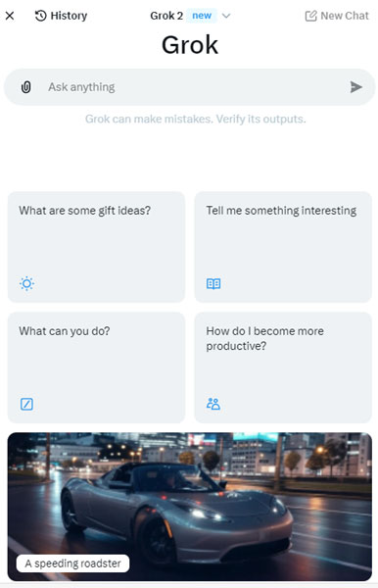378x588 pixels.
Task: Open the Grok 2 model selector label
Action: click(x=166, y=16)
